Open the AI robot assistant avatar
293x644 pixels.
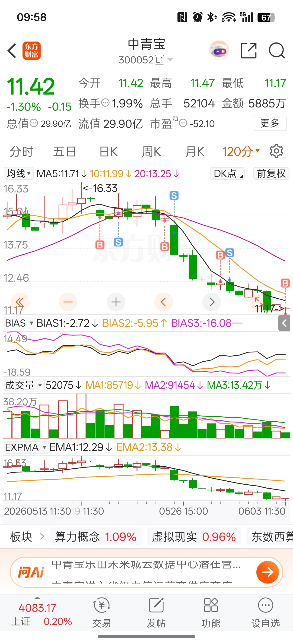219,51
